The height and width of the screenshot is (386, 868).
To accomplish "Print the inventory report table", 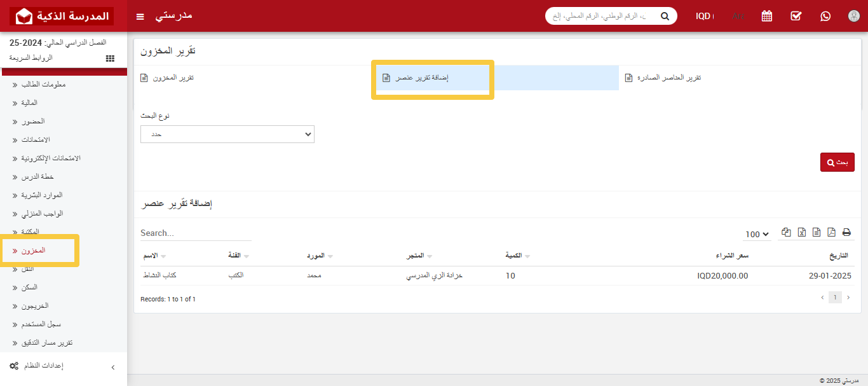I will point(846,232).
